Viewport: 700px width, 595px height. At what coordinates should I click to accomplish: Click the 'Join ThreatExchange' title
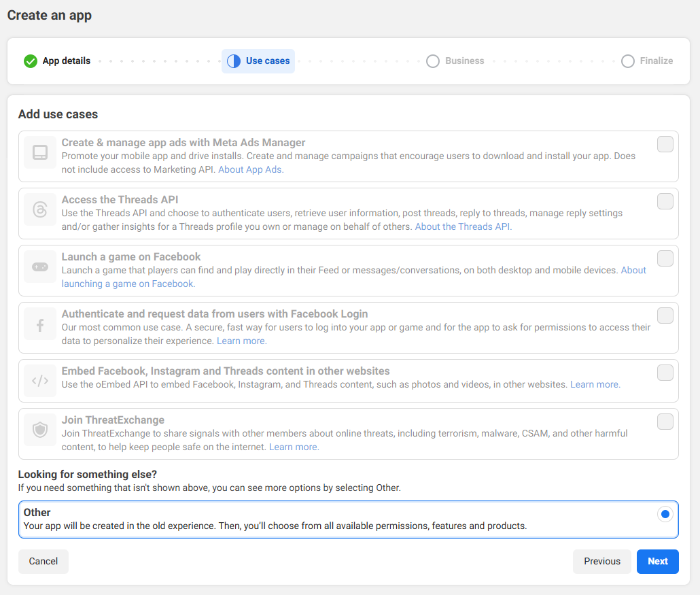[x=113, y=420]
